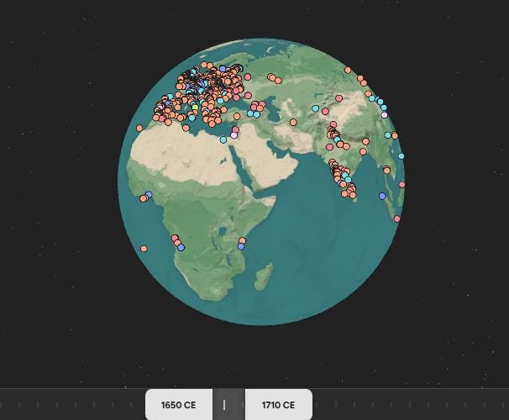Click the 1650 CE start year label
The height and width of the screenshot is (420, 509).
click(x=178, y=405)
